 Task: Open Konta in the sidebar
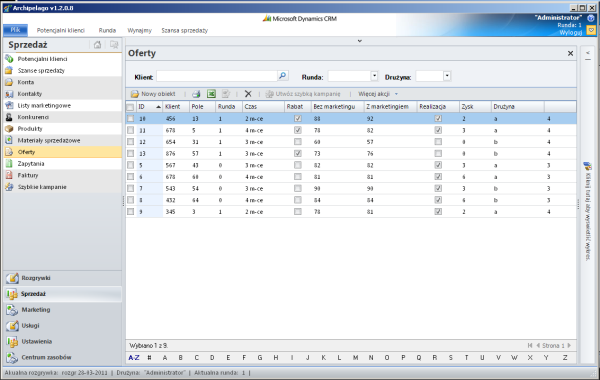point(62,82)
